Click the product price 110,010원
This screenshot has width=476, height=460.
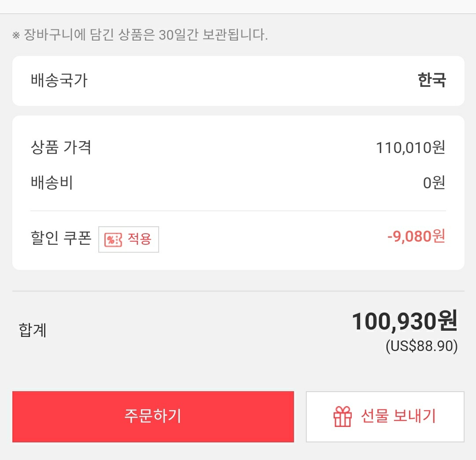pos(410,148)
